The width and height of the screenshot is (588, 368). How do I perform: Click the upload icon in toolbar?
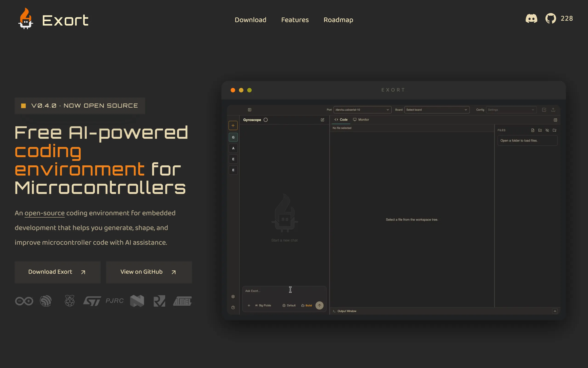553,110
